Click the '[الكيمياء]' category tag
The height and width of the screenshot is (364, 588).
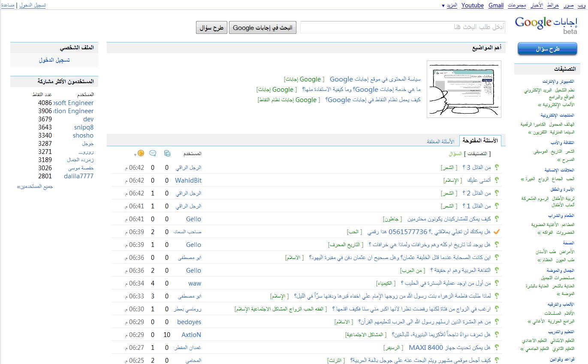pyautogui.click(x=386, y=283)
